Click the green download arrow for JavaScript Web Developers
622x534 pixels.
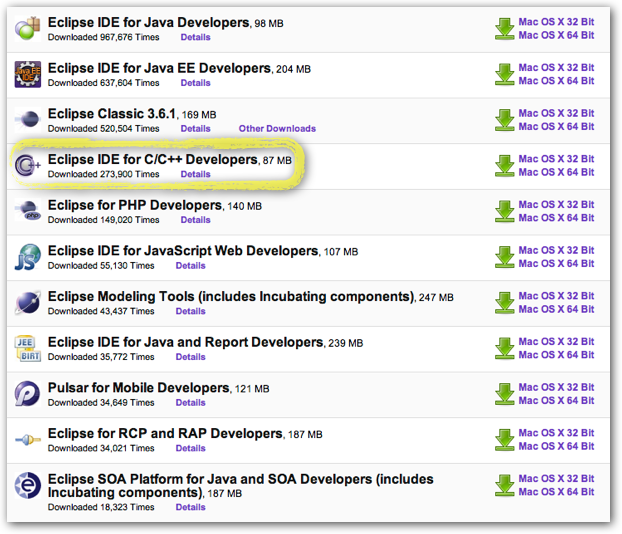click(x=505, y=257)
